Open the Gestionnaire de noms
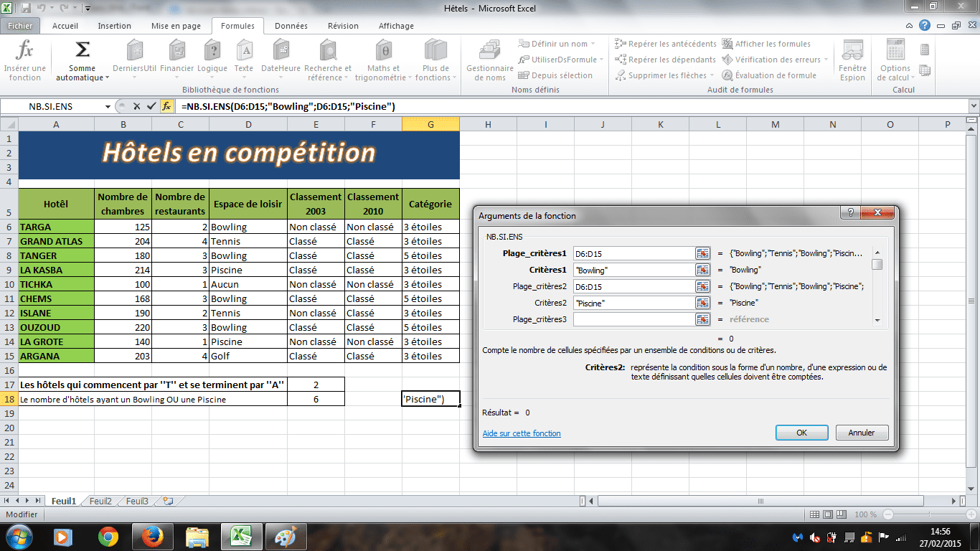The width and height of the screenshot is (980, 551). click(490, 61)
